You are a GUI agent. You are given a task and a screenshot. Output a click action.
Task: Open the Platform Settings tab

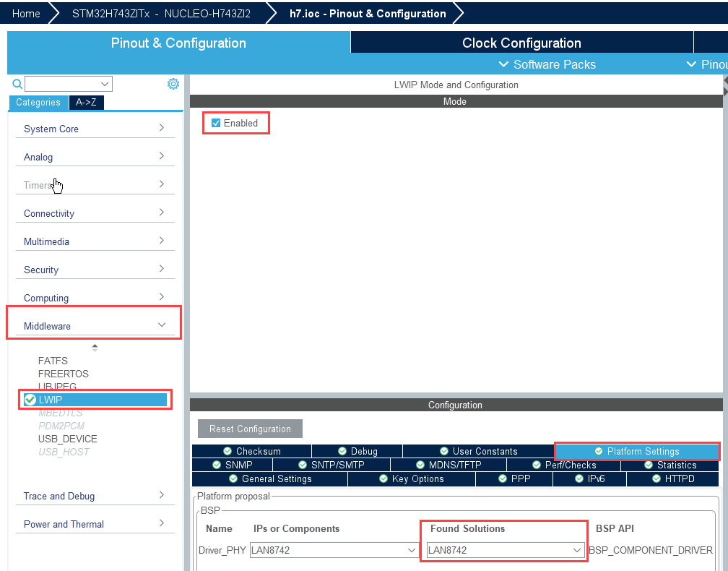pyautogui.click(x=637, y=451)
